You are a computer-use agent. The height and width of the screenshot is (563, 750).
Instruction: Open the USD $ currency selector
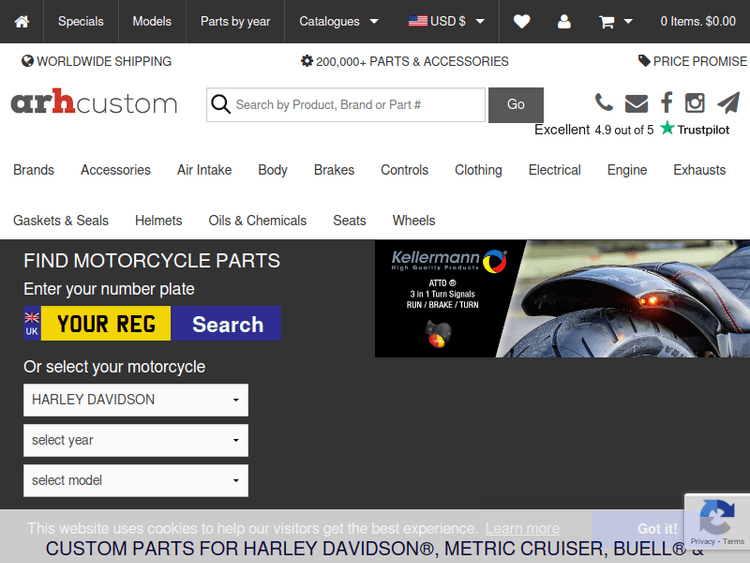coord(446,22)
